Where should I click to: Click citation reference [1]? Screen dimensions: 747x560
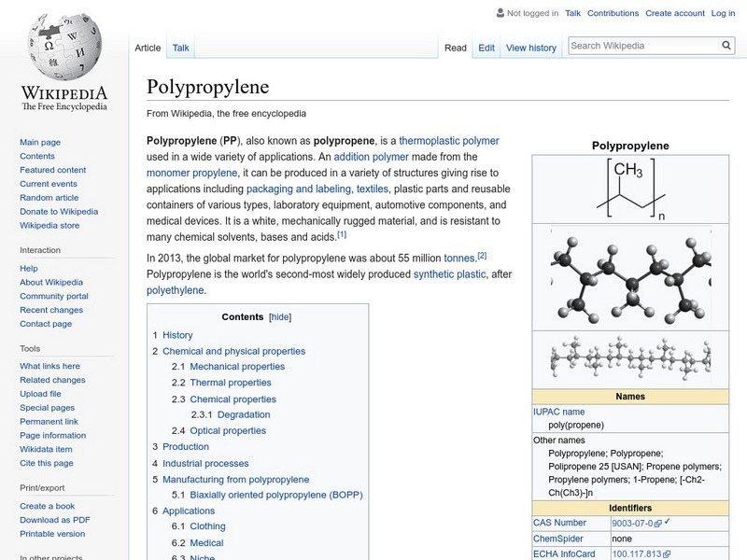click(x=342, y=234)
